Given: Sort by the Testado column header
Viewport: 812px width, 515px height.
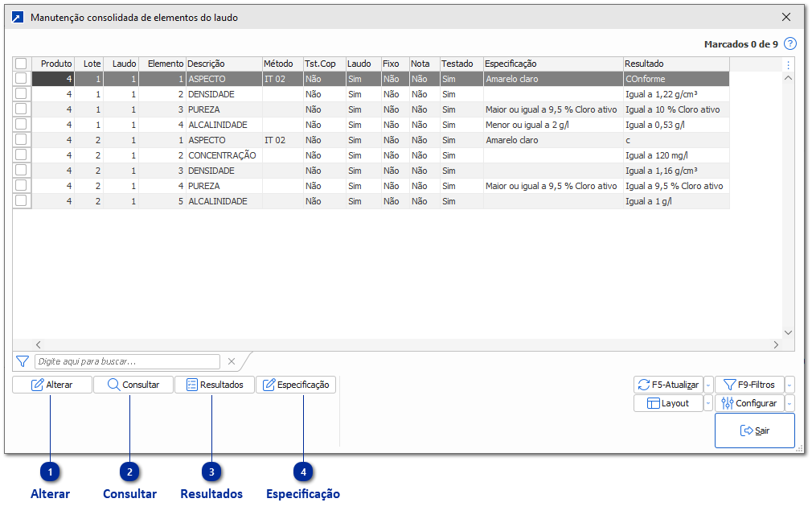Looking at the screenshot, I should pos(461,64).
